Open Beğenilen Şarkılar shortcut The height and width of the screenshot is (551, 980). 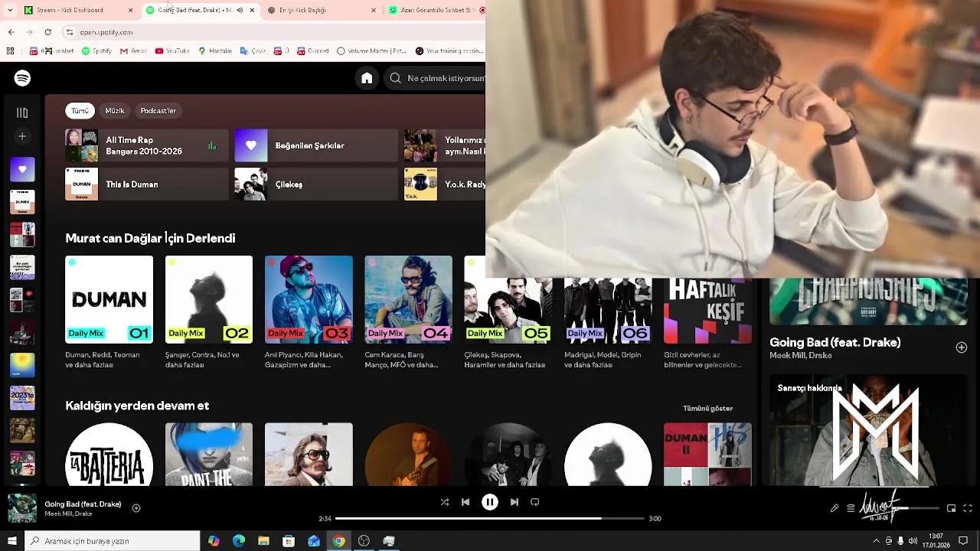click(x=316, y=145)
